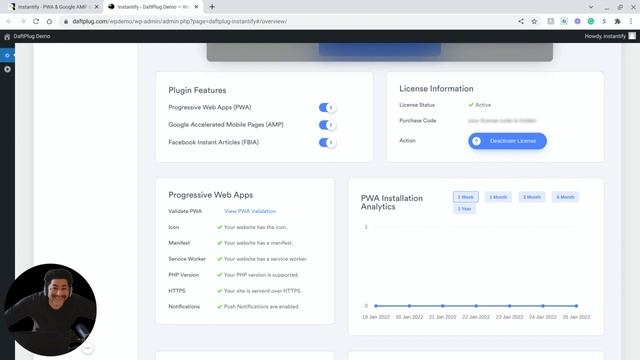The width and height of the screenshot is (640, 360).
Task: Select the 1 Week analytics range
Action: tap(465, 197)
